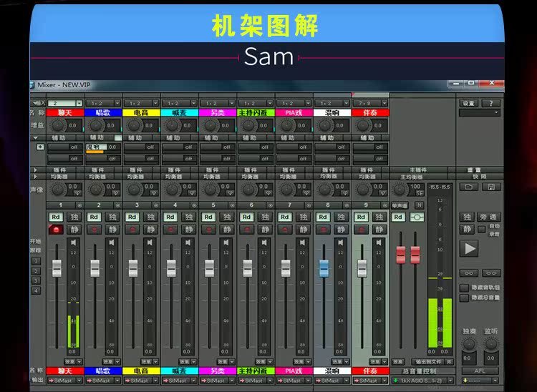
Task: Click speaker icon above channel 5 meter
Action: pos(226,242)
